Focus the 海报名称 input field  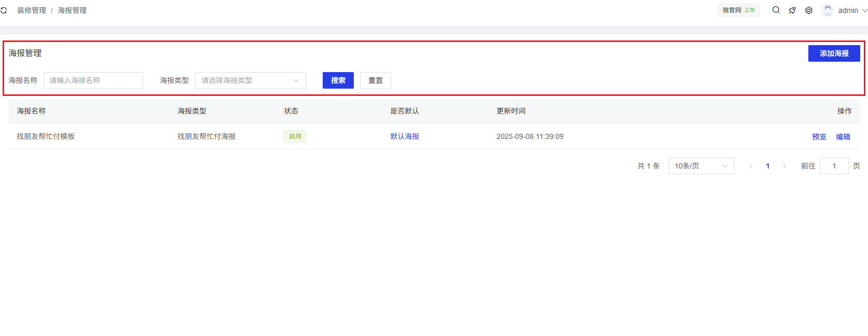(93, 80)
